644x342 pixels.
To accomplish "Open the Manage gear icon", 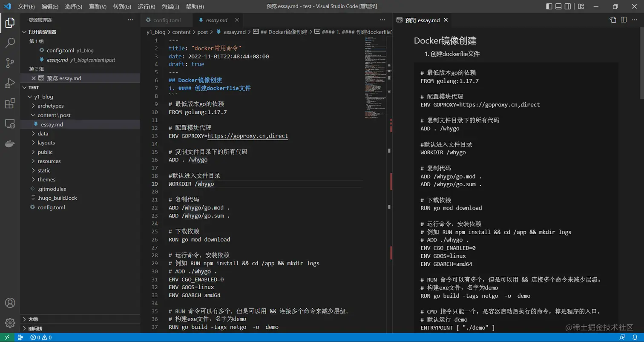I will pos(10,323).
